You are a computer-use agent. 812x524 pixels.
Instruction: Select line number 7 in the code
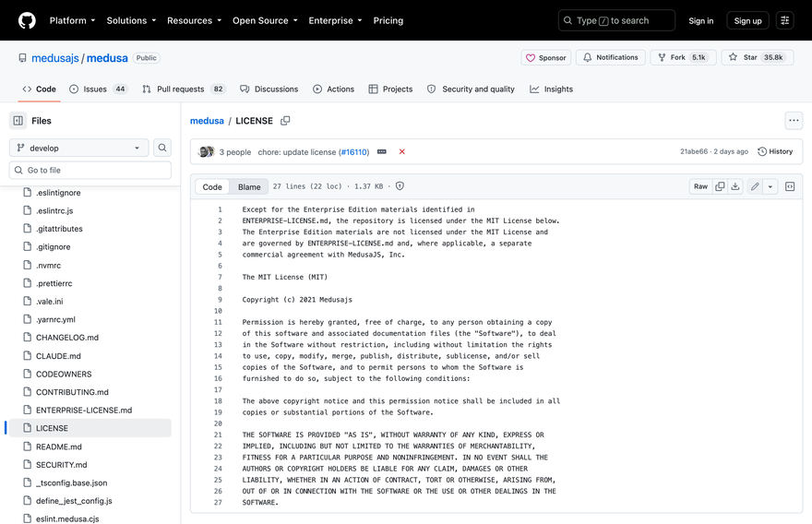coord(220,278)
